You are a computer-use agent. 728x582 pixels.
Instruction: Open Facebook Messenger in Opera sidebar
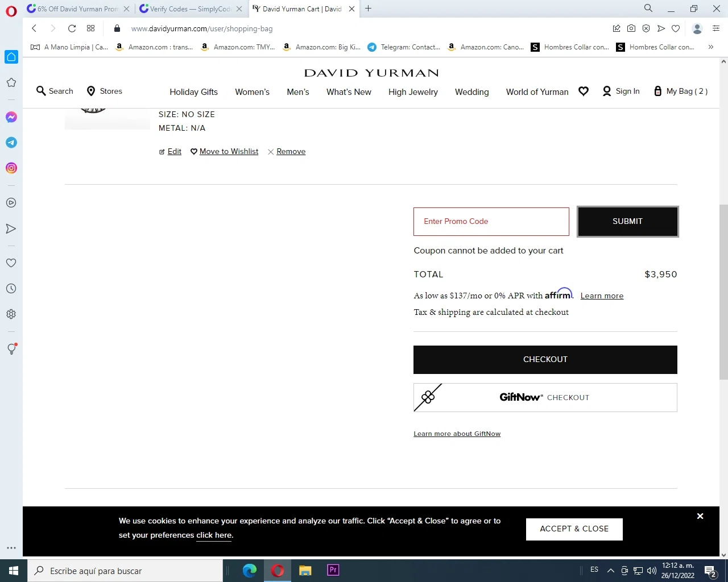[11, 117]
